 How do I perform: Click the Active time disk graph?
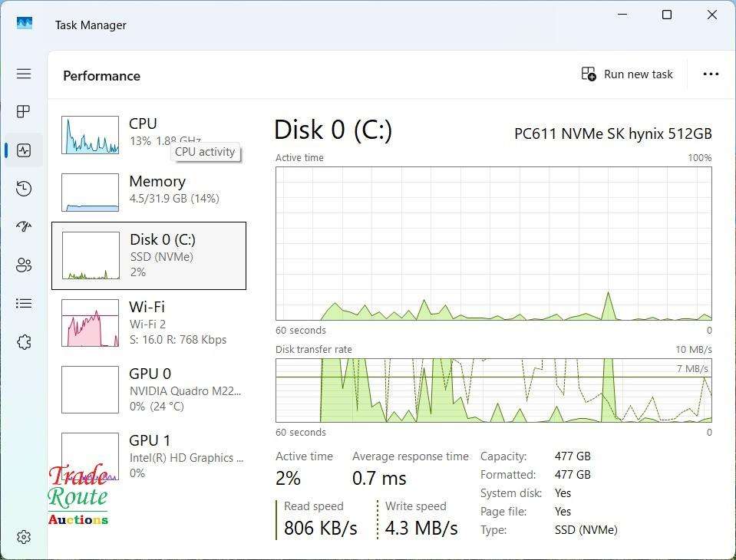coord(493,243)
